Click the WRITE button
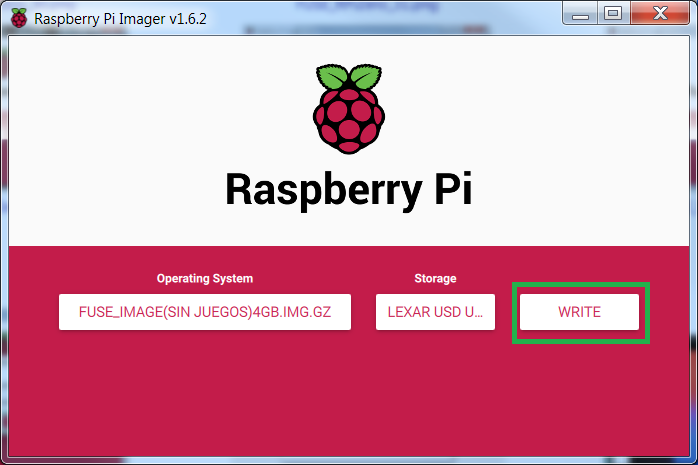The height and width of the screenshot is (465, 698). pos(579,312)
